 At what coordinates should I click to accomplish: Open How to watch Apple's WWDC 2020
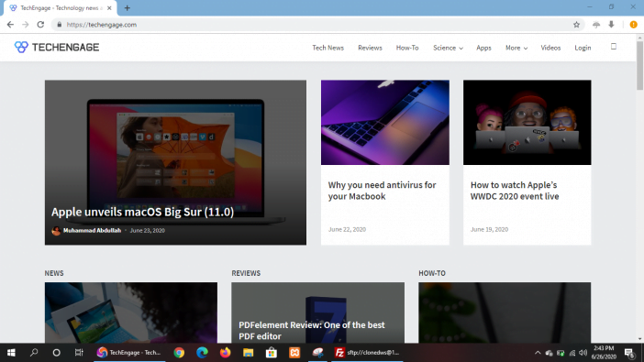click(x=515, y=191)
